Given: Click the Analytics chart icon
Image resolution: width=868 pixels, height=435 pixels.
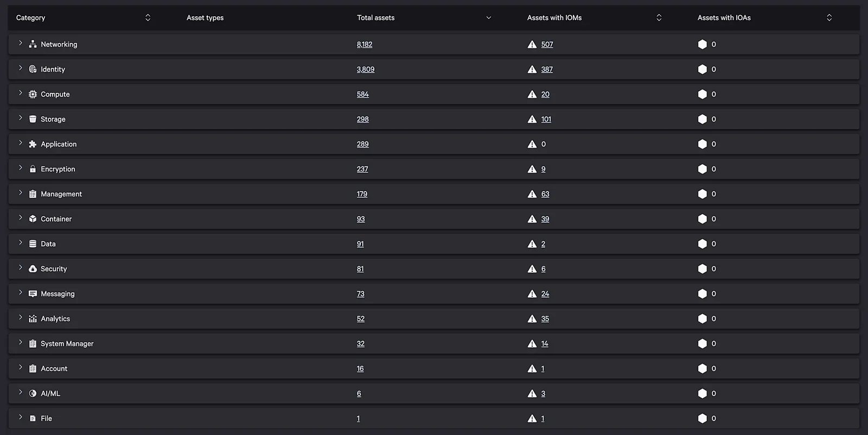Looking at the screenshot, I should pos(33,319).
